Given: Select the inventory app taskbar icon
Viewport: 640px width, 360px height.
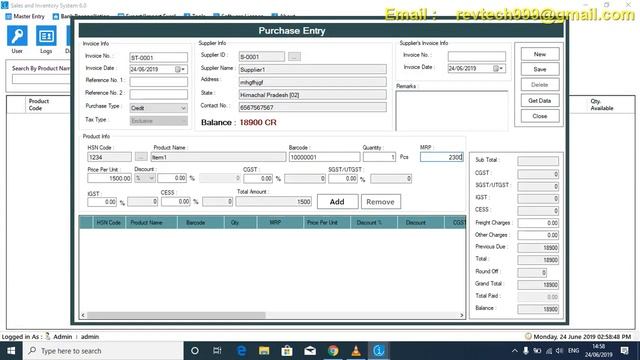Looking at the screenshot, I should [x=379, y=351].
